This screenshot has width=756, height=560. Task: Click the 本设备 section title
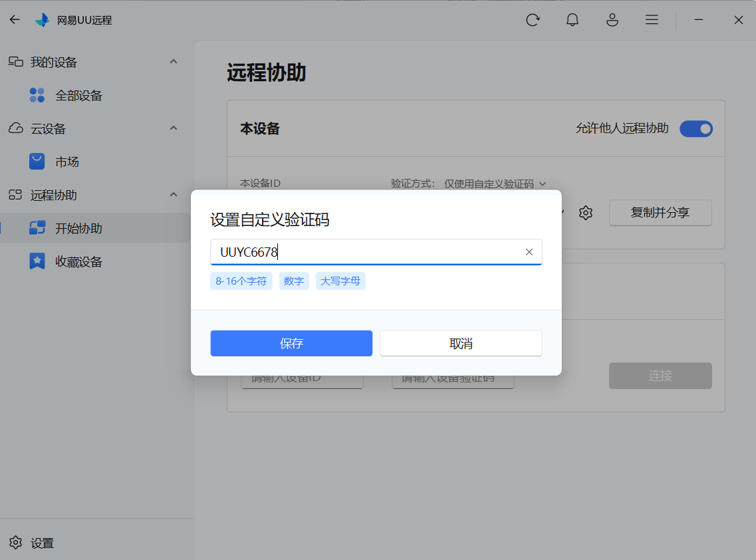click(260, 129)
